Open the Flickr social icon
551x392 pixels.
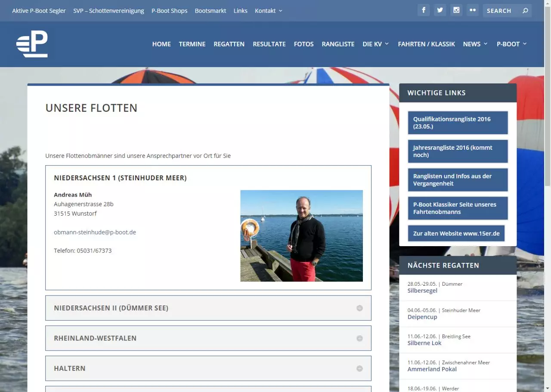pos(473,10)
